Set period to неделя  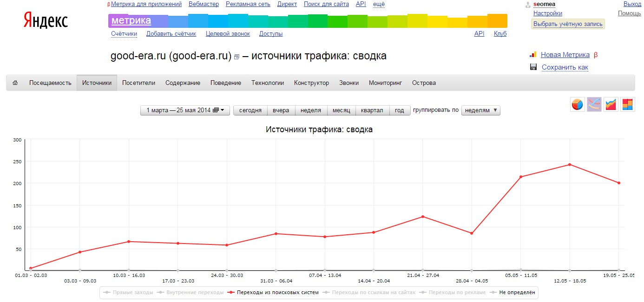coord(311,110)
